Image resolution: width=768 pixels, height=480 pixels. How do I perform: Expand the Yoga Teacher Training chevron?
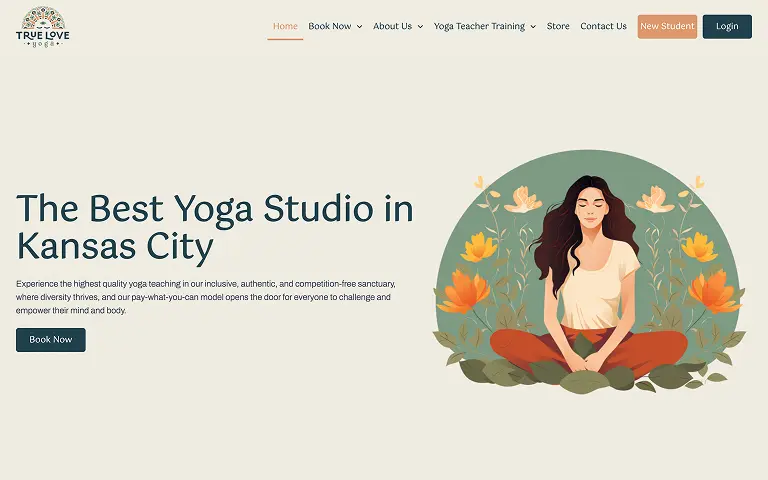[x=533, y=26]
